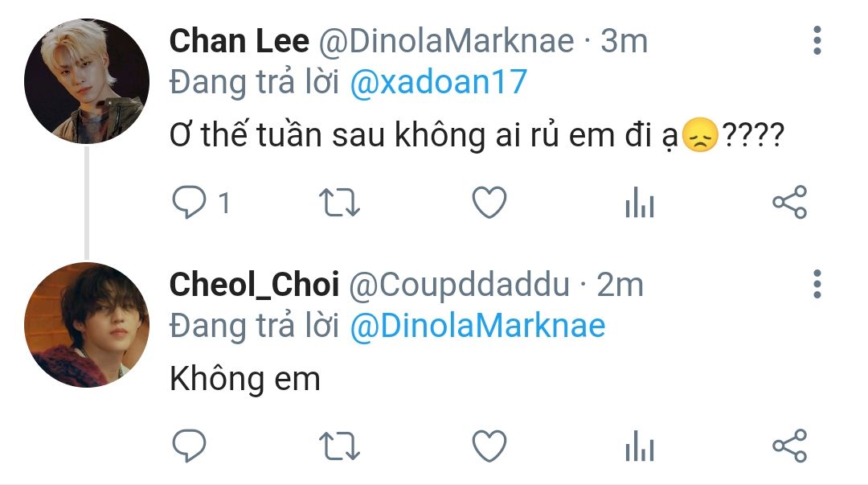The width and height of the screenshot is (868, 485).
Task: View analytics of Chan Lee's tweet
Action: [640, 203]
